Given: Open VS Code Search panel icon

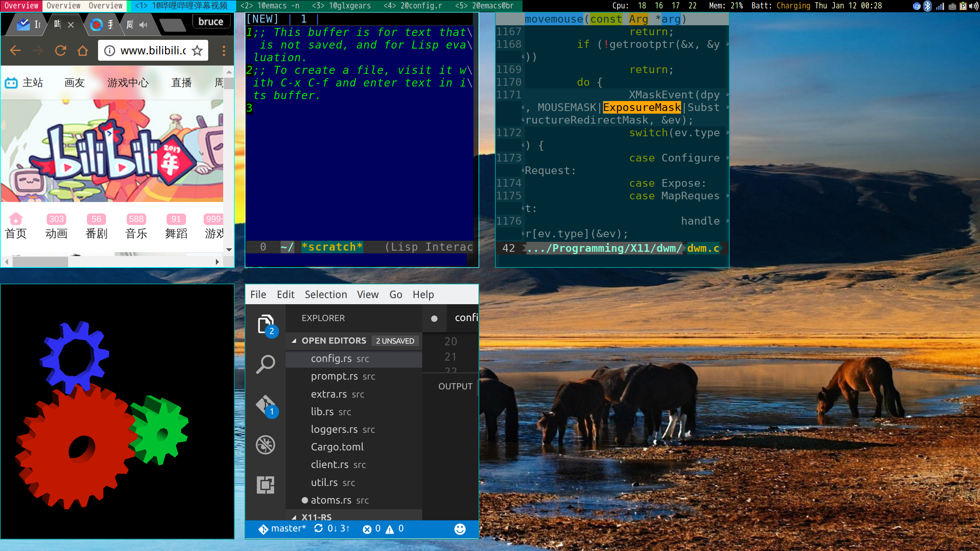Looking at the screenshot, I should click(x=265, y=364).
